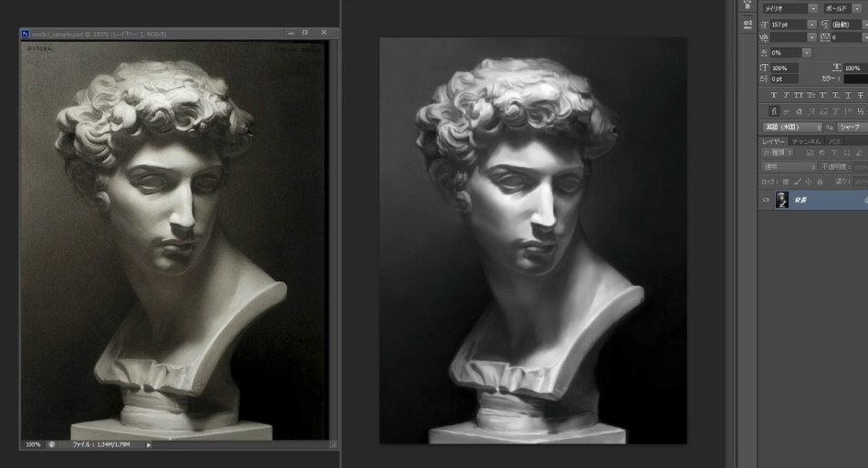The height and width of the screenshot is (468, 868).
Task: Toggle Strikethrough text style
Action: 861,95
